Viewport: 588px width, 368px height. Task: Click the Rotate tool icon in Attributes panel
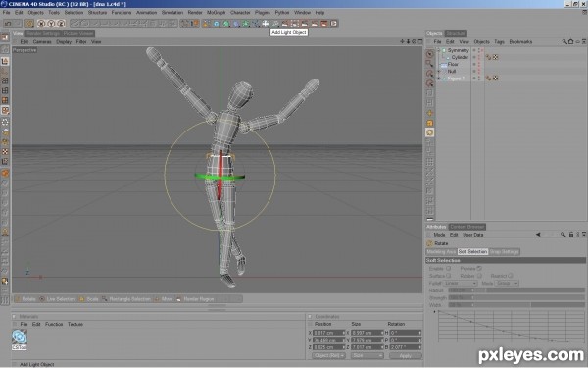[x=430, y=243]
